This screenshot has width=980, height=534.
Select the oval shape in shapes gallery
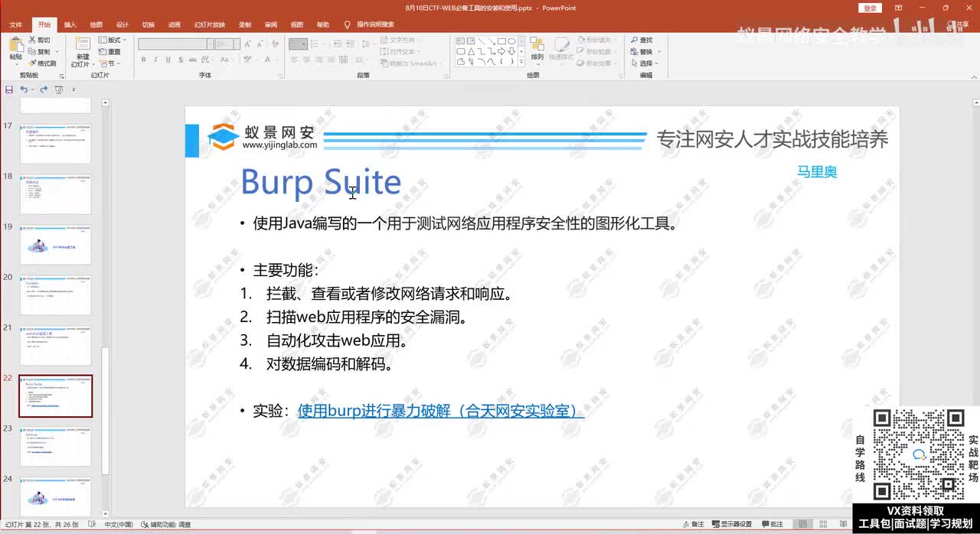click(x=511, y=41)
